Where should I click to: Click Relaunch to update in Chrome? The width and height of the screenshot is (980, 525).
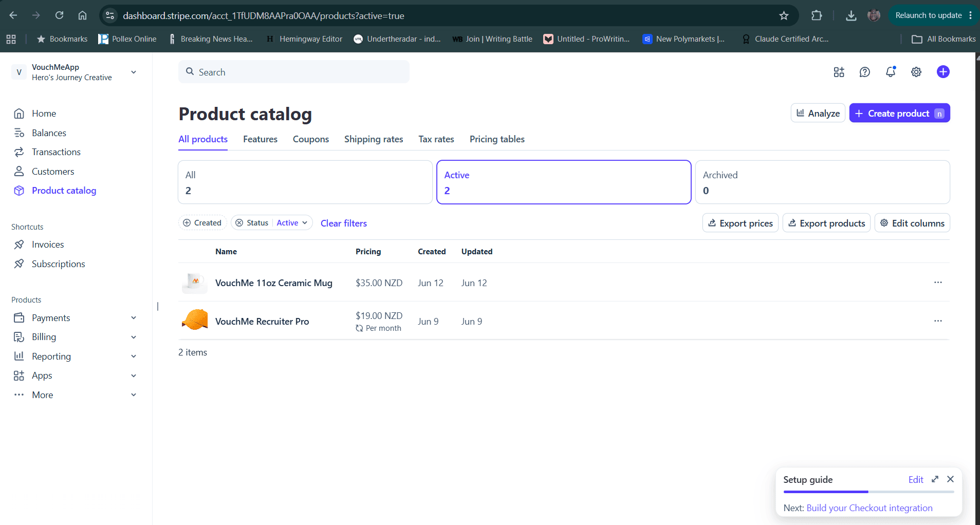[x=929, y=15]
